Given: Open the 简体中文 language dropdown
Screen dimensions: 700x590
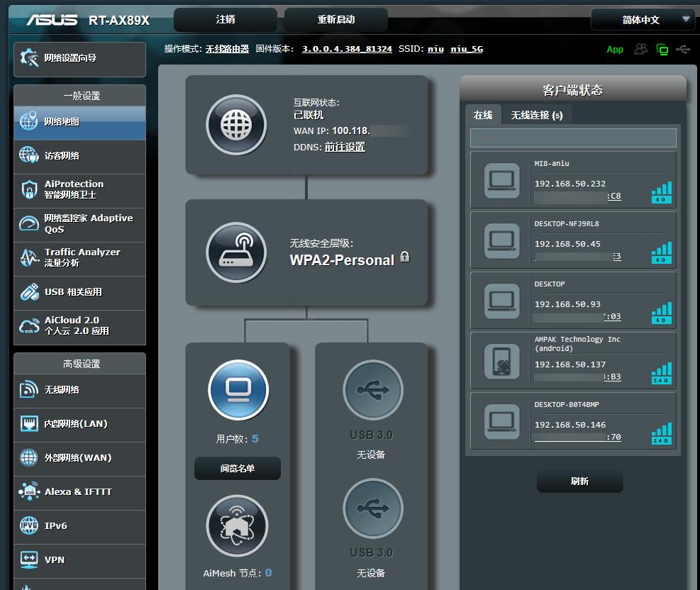Looking at the screenshot, I should tap(643, 20).
